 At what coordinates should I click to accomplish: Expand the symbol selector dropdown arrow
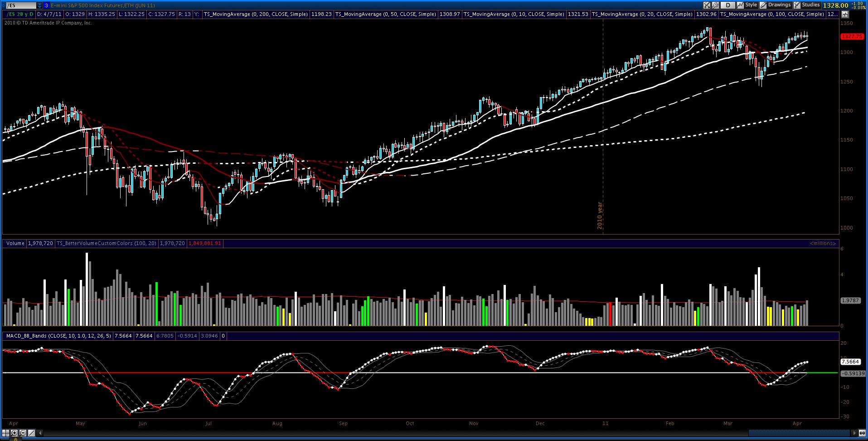click(39, 5)
